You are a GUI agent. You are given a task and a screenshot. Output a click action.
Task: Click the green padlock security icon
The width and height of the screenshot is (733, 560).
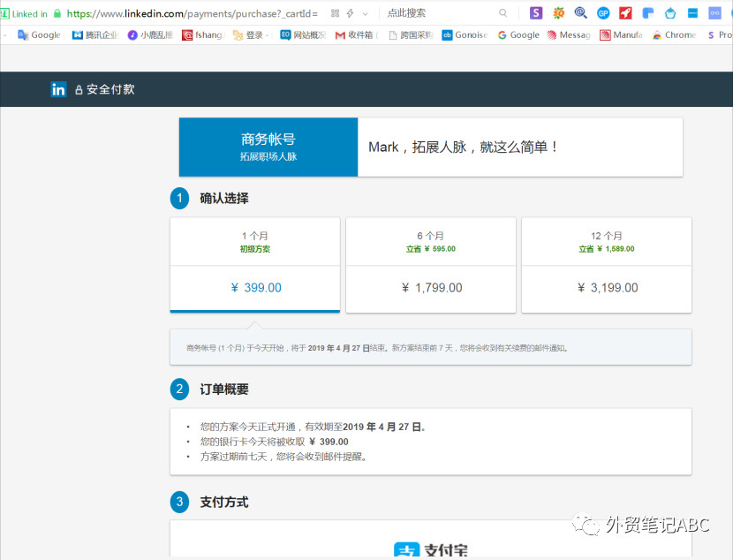pos(57,13)
